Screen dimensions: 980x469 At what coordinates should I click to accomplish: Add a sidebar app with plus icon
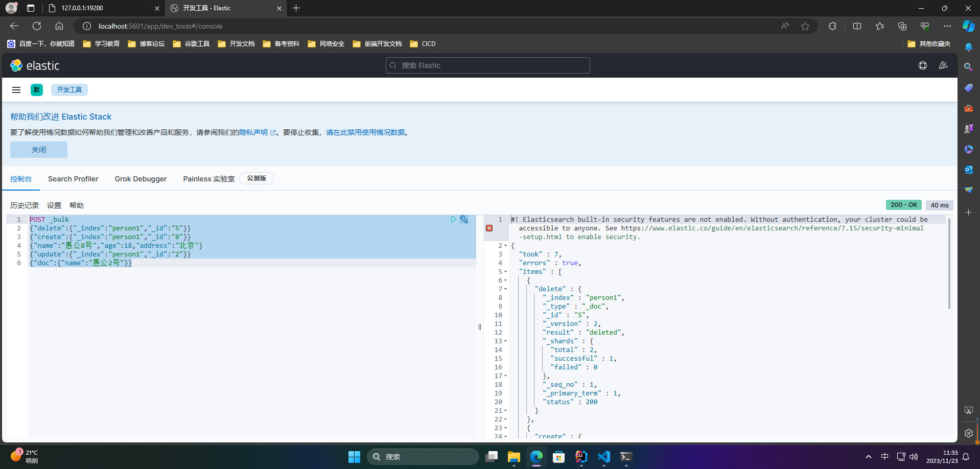[968, 212]
